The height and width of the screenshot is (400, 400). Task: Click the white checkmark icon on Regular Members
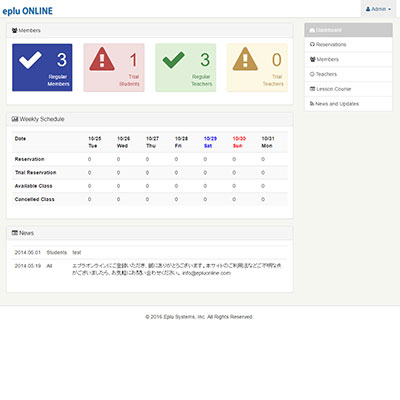pyautogui.click(x=30, y=60)
